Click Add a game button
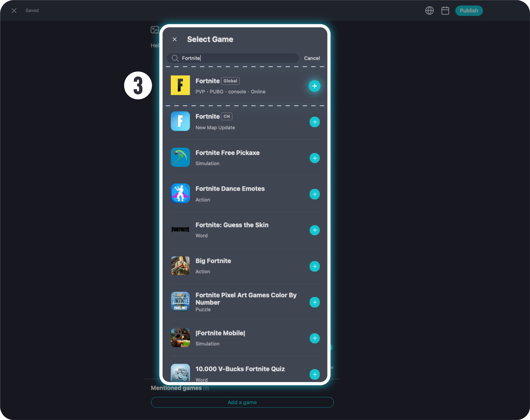The image size is (530, 420). pos(242,402)
